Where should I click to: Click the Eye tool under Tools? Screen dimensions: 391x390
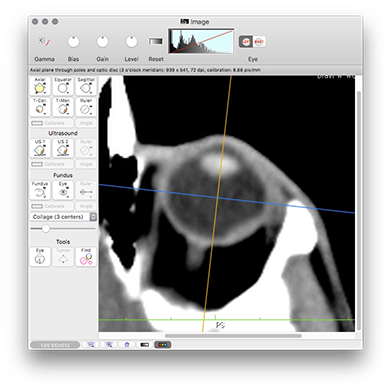click(x=40, y=257)
